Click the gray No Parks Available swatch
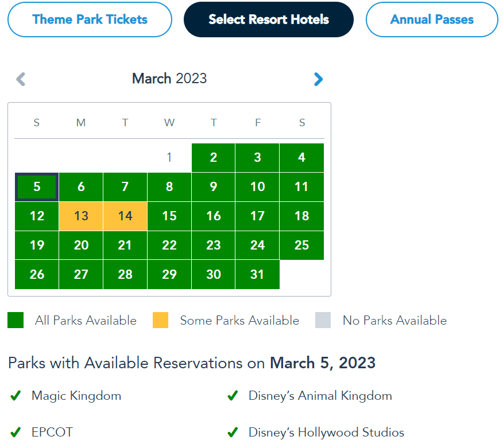This screenshot has width=503, height=448. click(323, 321)
